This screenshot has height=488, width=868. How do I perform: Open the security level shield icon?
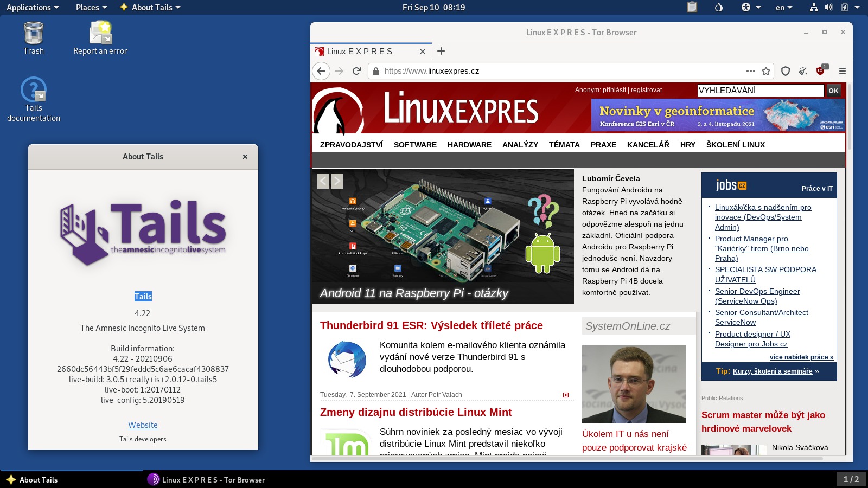tap(786, 71)
